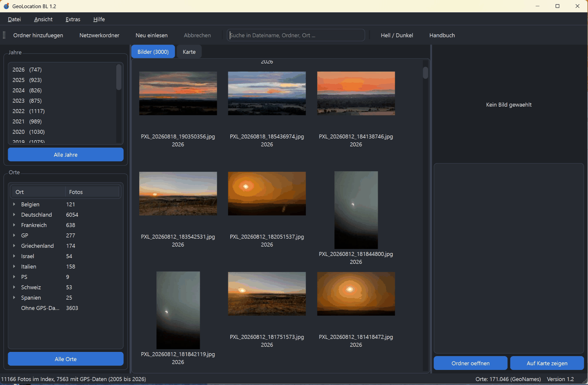Open the Ansicht menu
The image size is (588, 385).
pyautogui.click(x=43, y=19)
